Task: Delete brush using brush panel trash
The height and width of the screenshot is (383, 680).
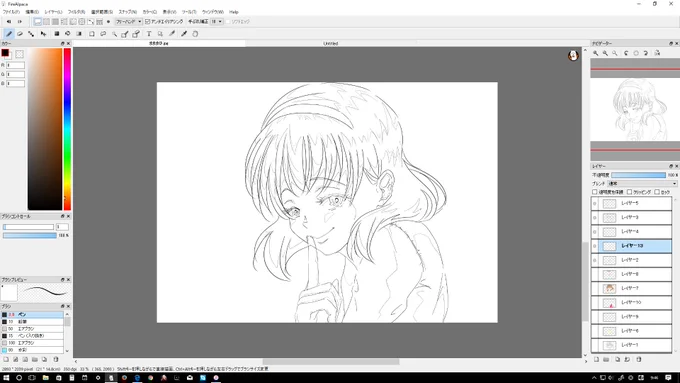Action: 56,359
